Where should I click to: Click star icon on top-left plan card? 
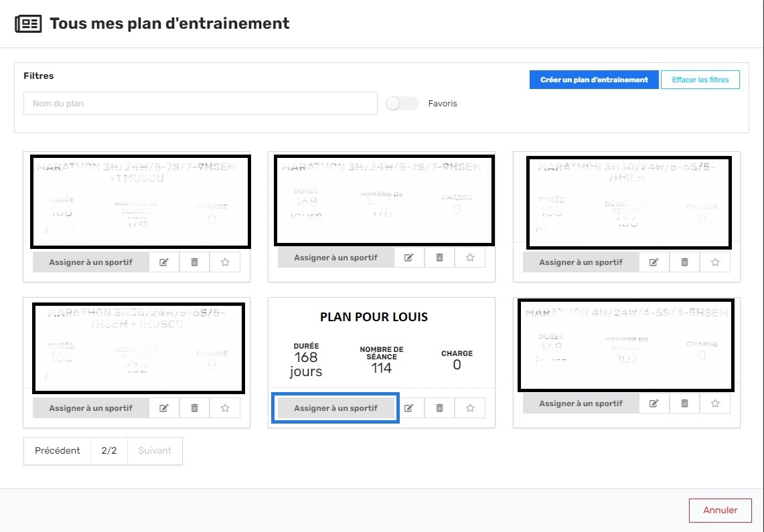(x=225, y=262)
